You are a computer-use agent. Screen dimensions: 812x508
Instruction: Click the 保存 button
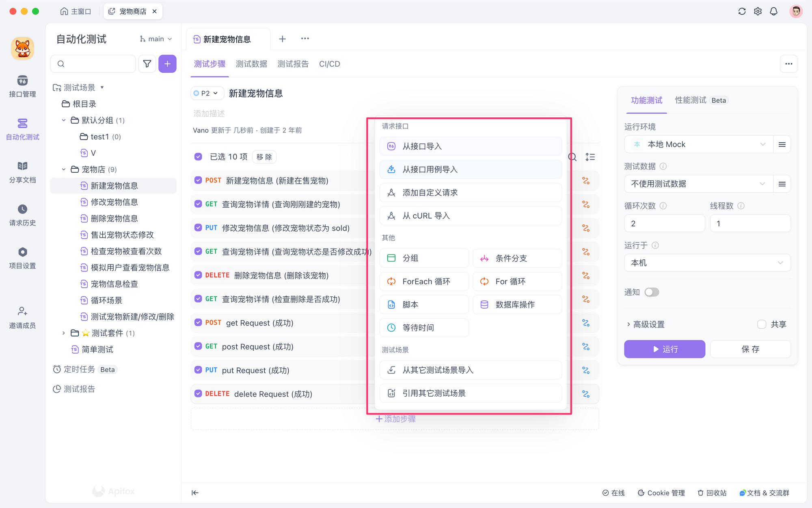[x=750, y=349]
